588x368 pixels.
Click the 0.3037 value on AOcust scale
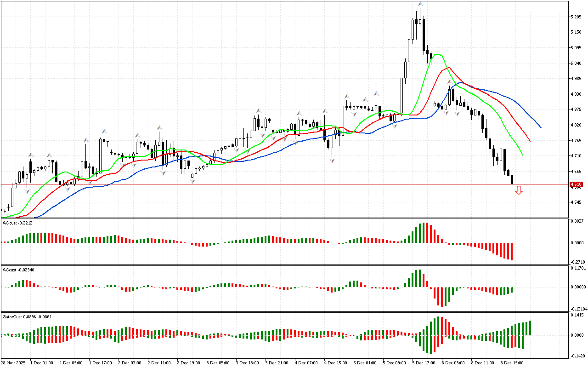(x=577, y=221)
